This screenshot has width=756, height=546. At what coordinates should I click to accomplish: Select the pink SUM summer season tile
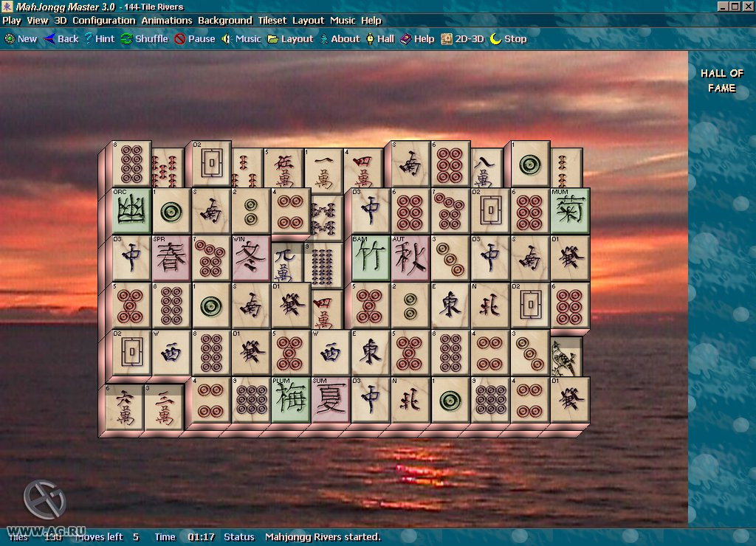point(331,399)
